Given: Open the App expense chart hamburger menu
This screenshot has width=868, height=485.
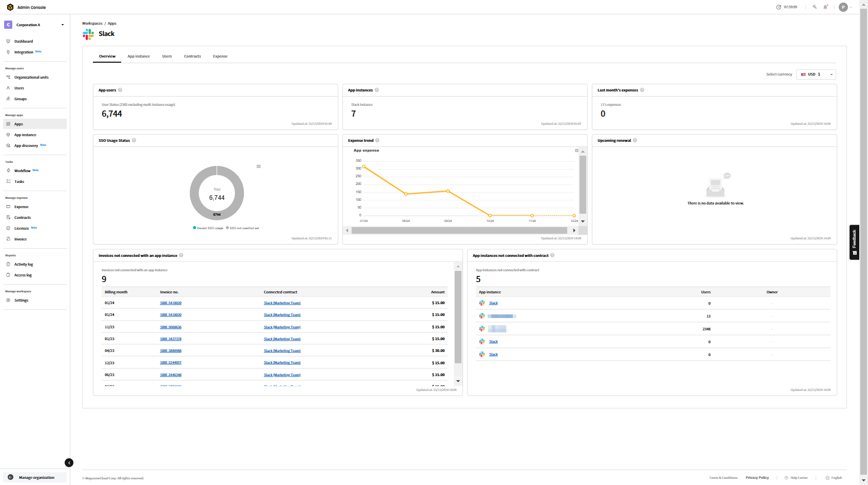Looking at the screenshot, I should (576, 151).
